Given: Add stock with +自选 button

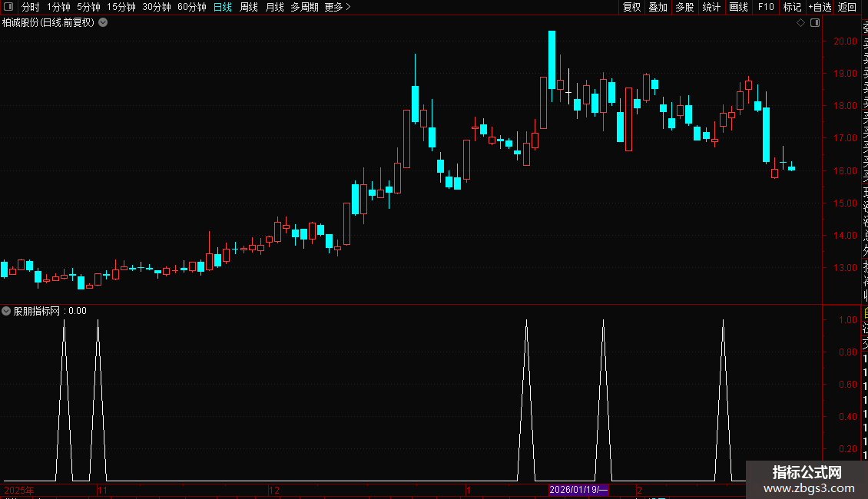Looking at the screenshot, I should pyautogui.click(x=820, y=7).
